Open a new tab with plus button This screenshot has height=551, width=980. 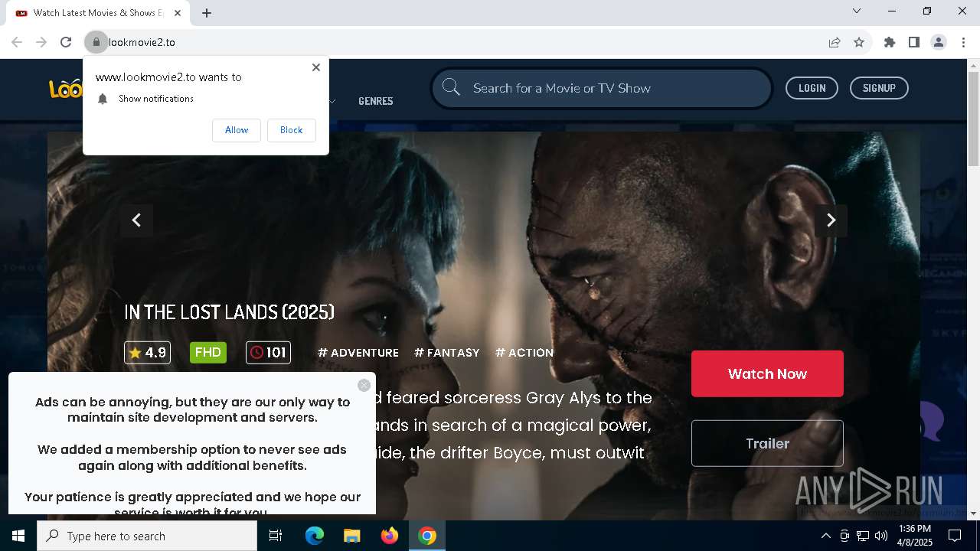coord(207,13)
